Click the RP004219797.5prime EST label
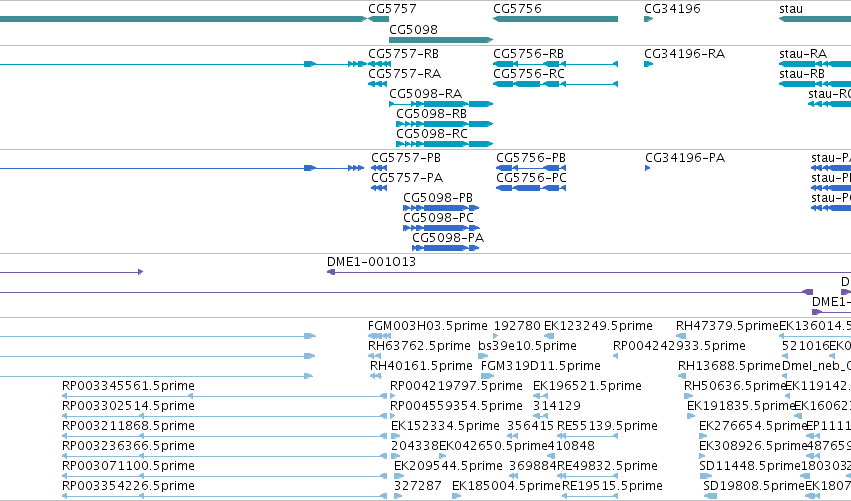Viewport: 851px width, 501px height. (x=456, y=386)
